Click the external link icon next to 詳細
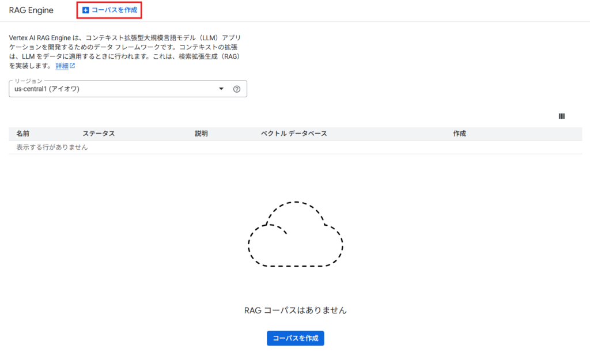The height and width of the screenshot is (364, 590). [x=72, y=66]
